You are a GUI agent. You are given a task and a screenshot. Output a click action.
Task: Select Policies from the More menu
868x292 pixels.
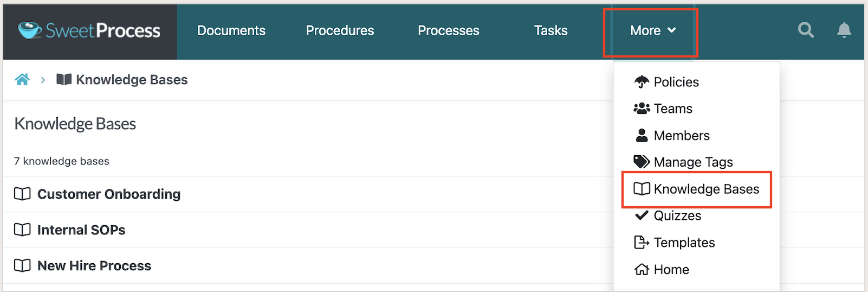[666, 82]
